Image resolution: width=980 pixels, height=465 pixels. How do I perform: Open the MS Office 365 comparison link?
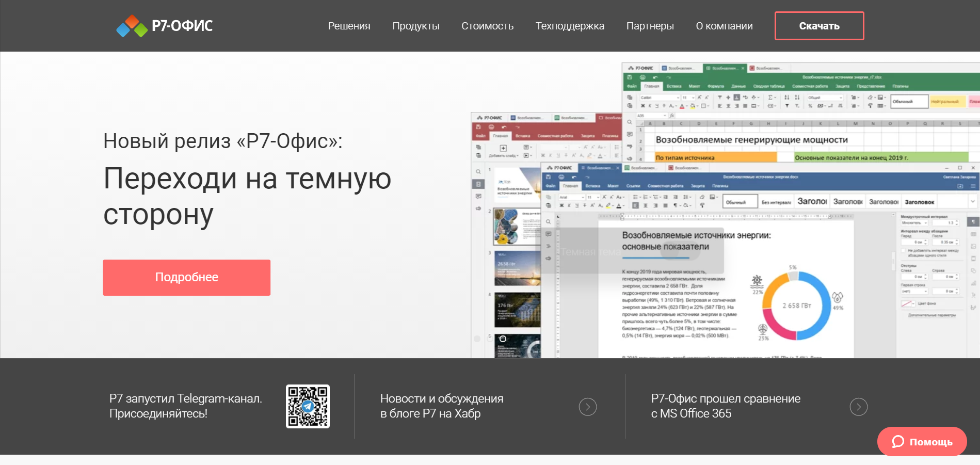(x=725, y=406)
